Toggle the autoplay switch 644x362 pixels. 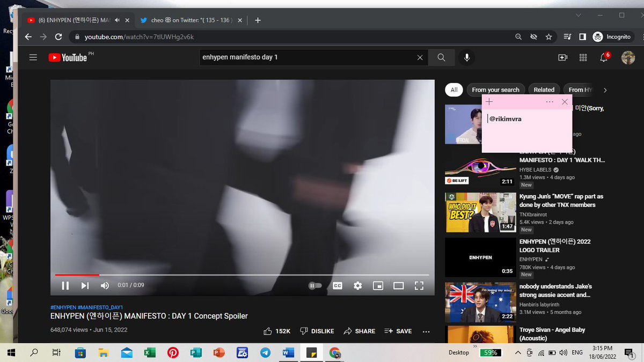click(315, 286)
